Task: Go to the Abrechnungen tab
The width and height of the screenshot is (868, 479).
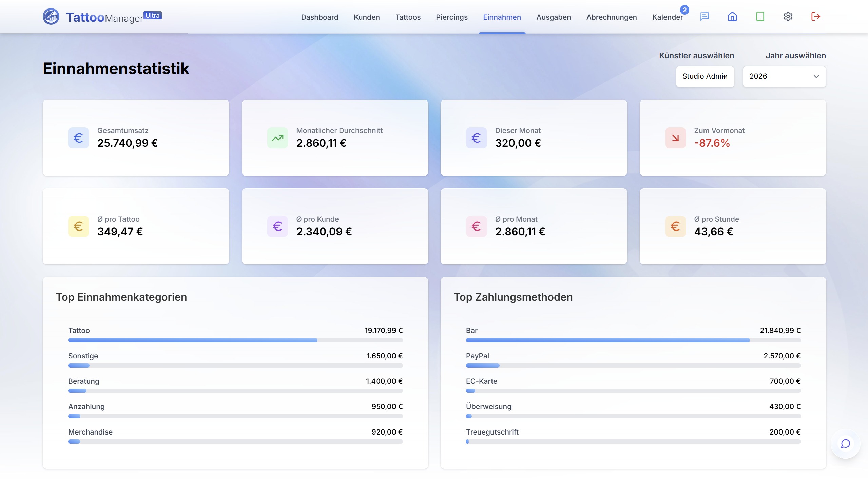Action: point(612,17)
